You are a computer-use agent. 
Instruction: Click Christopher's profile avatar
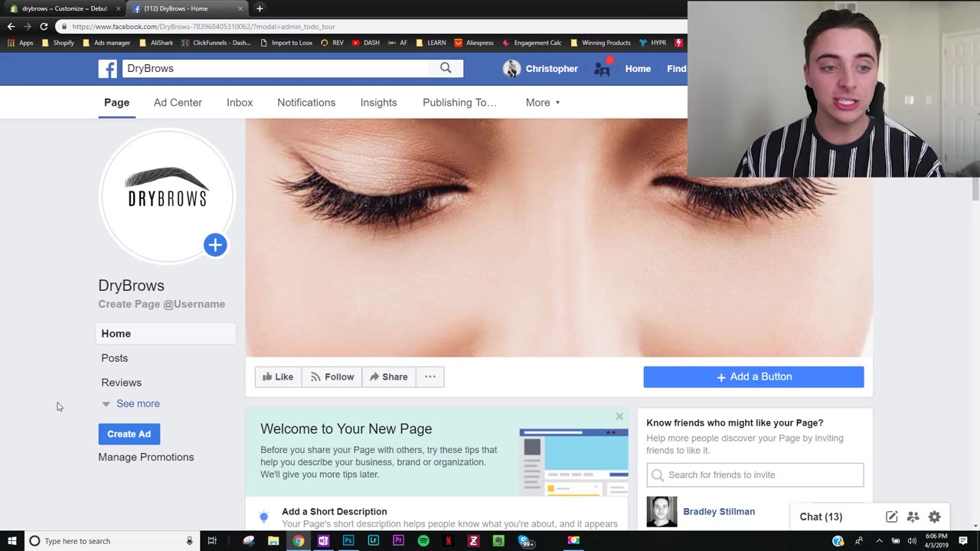click(511, 69)
